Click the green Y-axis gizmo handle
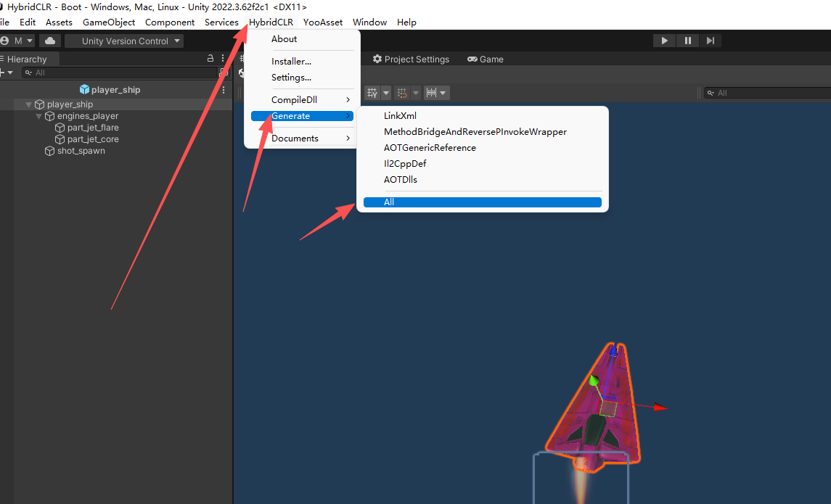Viewport: 831px width, 504px height. (594, 380)
